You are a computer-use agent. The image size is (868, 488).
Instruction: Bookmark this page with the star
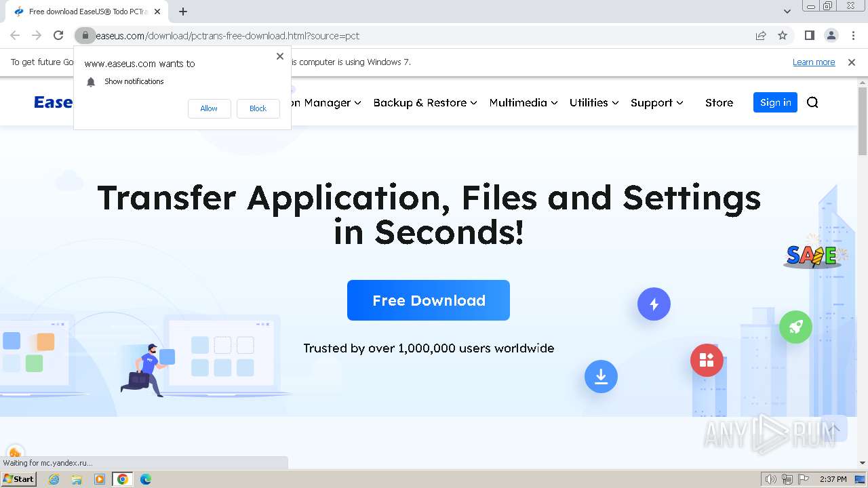[783, 35]
